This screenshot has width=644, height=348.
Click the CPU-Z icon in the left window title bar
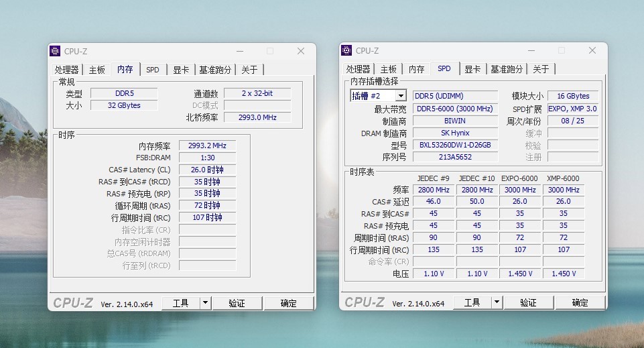(x=55, y=51)
